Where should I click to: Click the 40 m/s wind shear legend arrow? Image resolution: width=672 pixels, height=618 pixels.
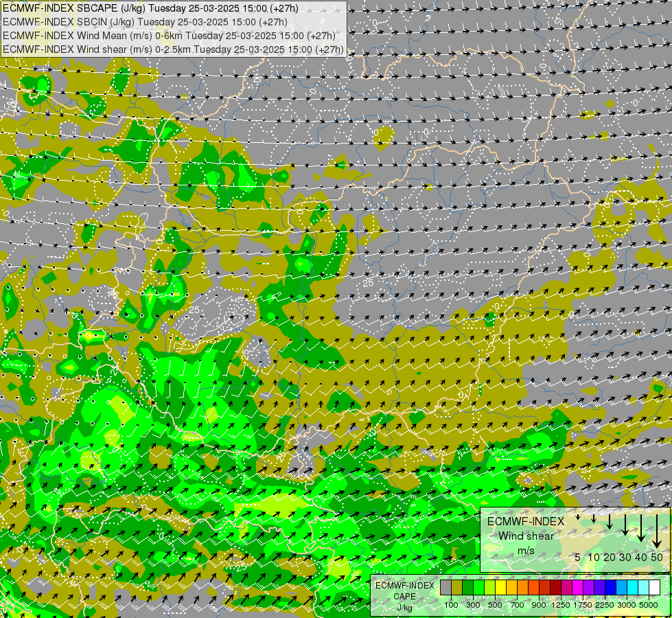[641, 528]
